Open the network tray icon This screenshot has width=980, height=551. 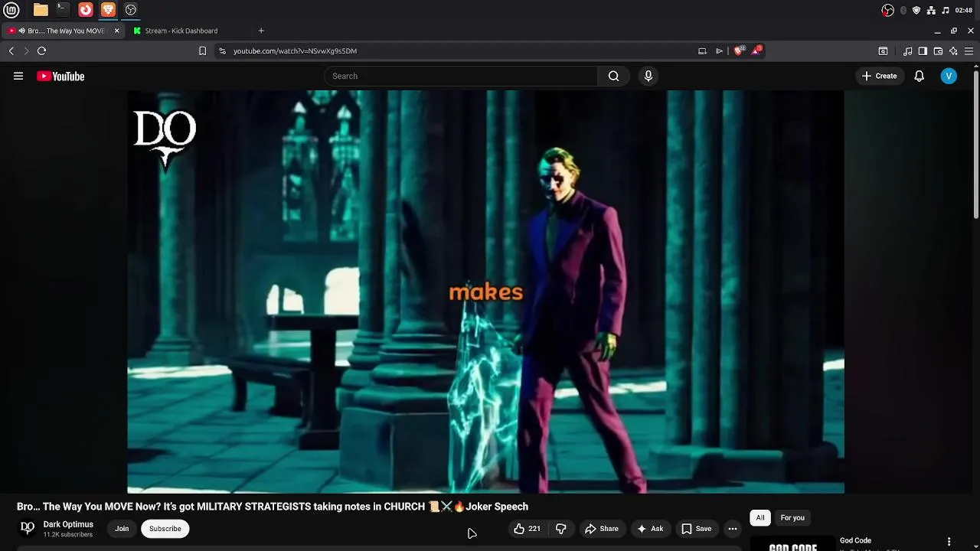coord(931,10)
